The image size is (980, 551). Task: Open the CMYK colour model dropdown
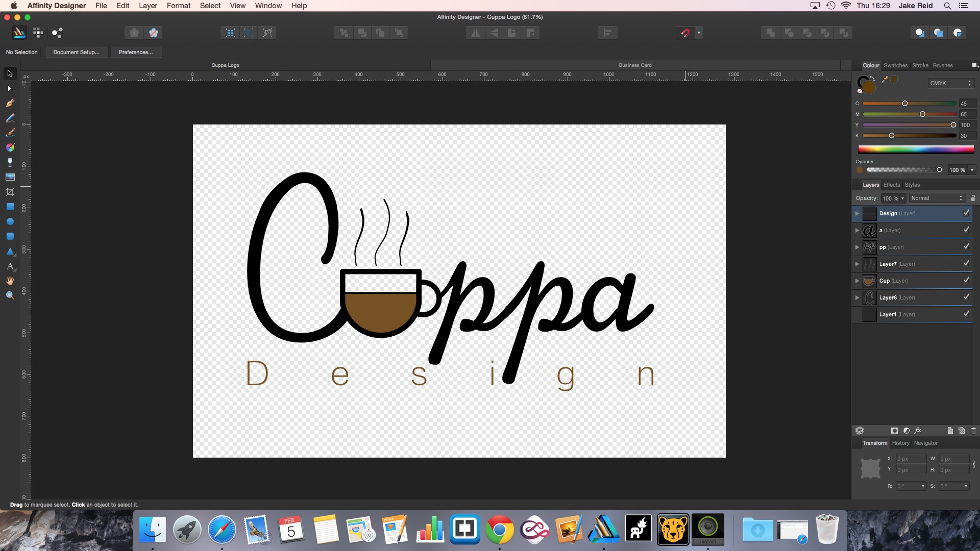tap(950, 83)
